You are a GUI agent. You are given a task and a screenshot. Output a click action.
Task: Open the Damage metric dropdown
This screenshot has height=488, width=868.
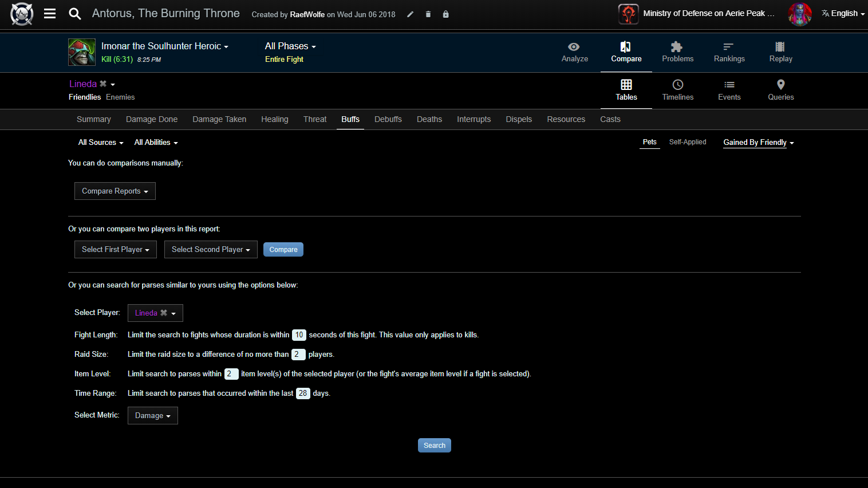153,415
